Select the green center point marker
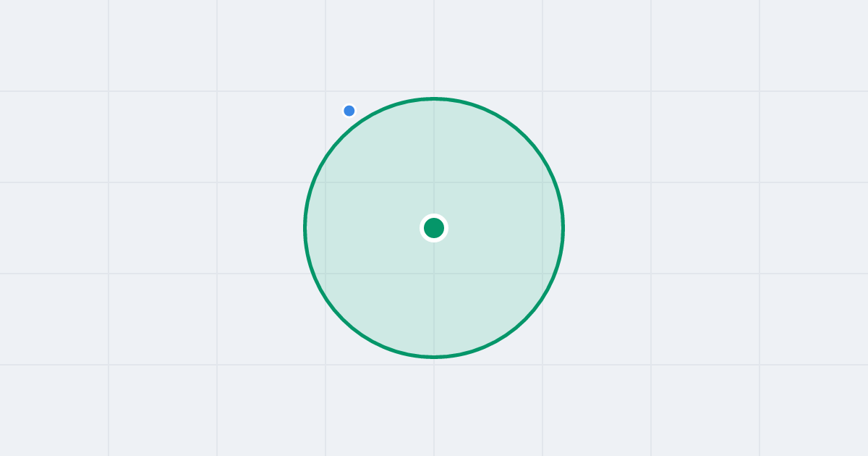This screenshot has height=456, width=868. pyautogui.click(x=434, y=228)
